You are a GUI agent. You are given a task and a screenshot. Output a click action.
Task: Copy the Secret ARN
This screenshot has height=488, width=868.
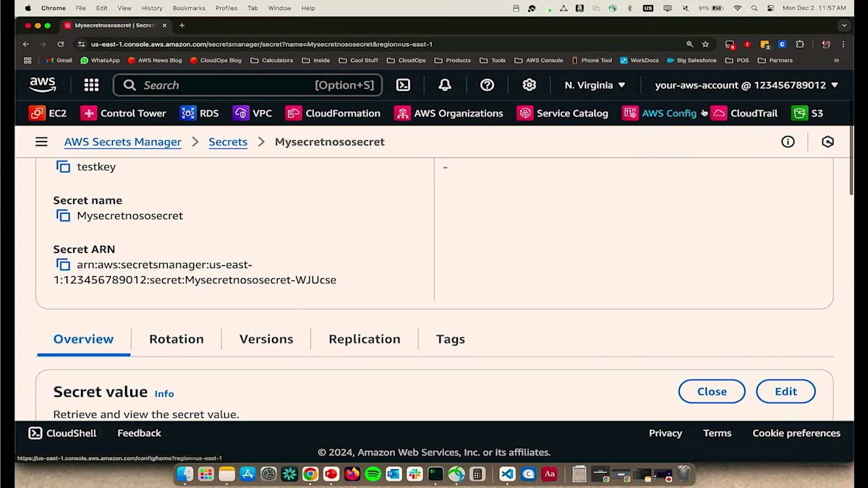pyautogui.click(x=64, y=265)
